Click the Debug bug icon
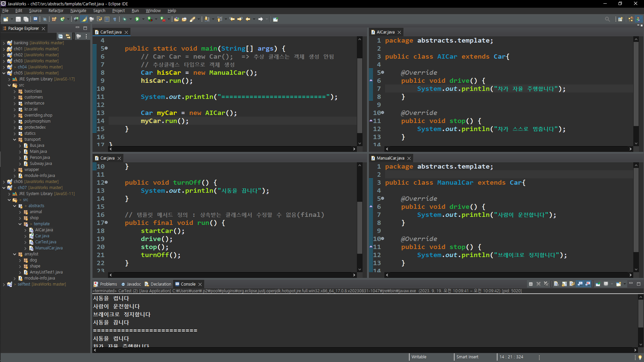Viewport: 644px width, 362px height. coord(124,19)
